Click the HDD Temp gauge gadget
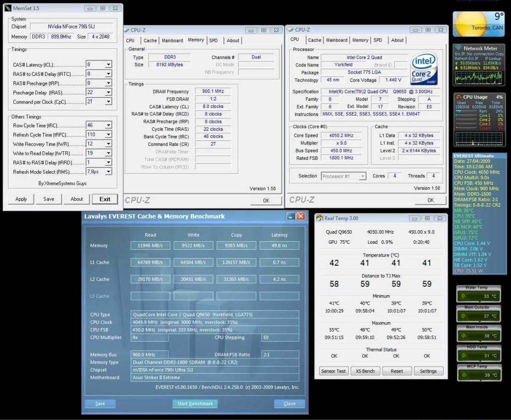This screenshot has height=420, width=511. coord(479,353)
